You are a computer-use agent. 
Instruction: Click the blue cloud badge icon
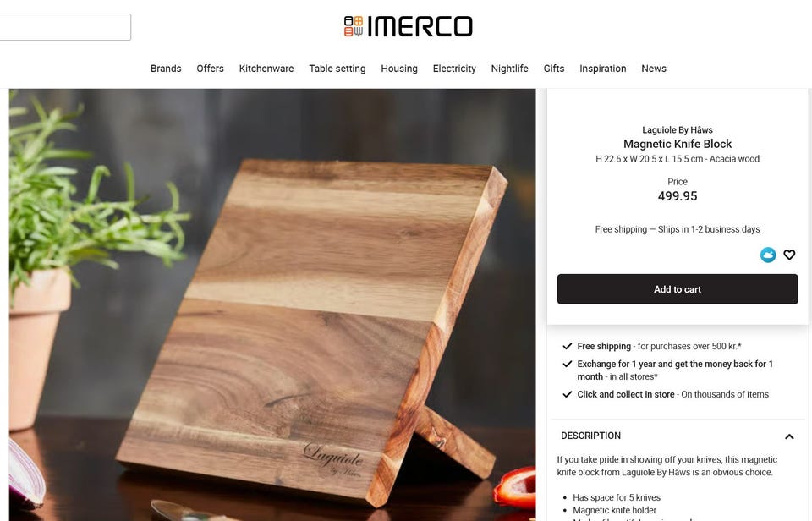768,255
